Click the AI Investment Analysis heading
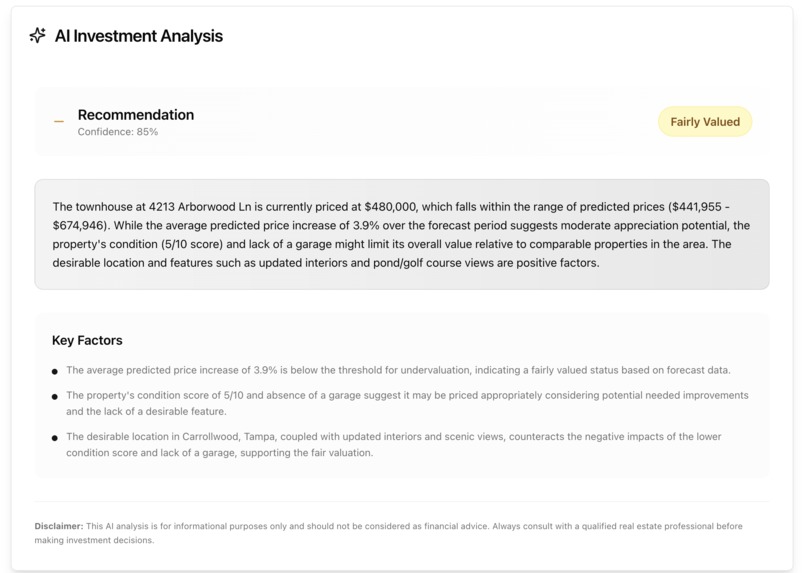 (139, 36)
